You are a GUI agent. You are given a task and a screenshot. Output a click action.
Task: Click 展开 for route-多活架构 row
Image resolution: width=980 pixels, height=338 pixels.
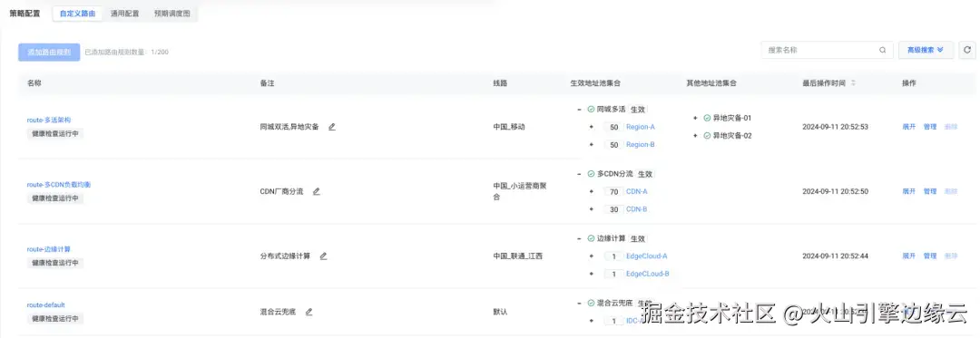(908, 127)
